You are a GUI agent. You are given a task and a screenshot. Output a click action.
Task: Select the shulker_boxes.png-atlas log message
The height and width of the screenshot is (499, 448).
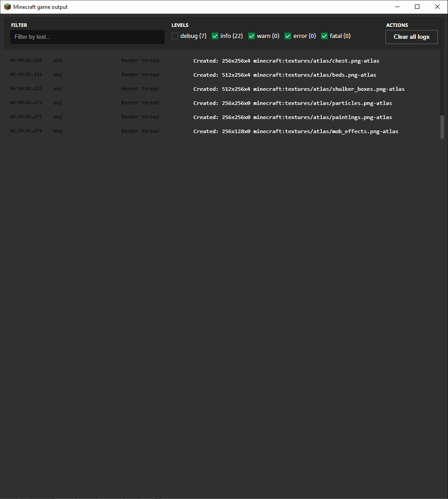point(299,89)
